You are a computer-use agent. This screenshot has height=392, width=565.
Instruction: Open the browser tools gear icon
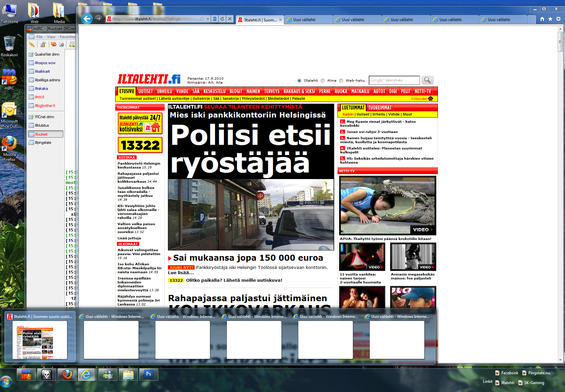coord(558,19)
